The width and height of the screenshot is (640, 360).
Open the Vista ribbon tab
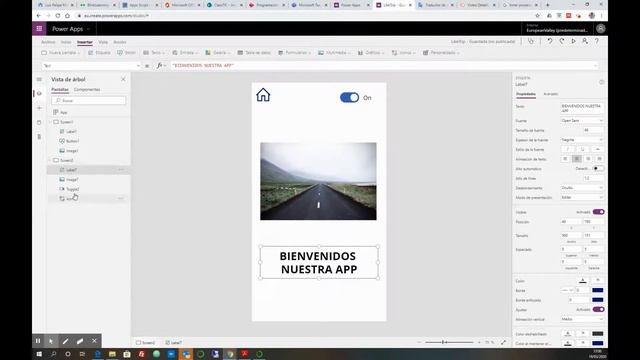pyautogui.click(x=103, y=42)
